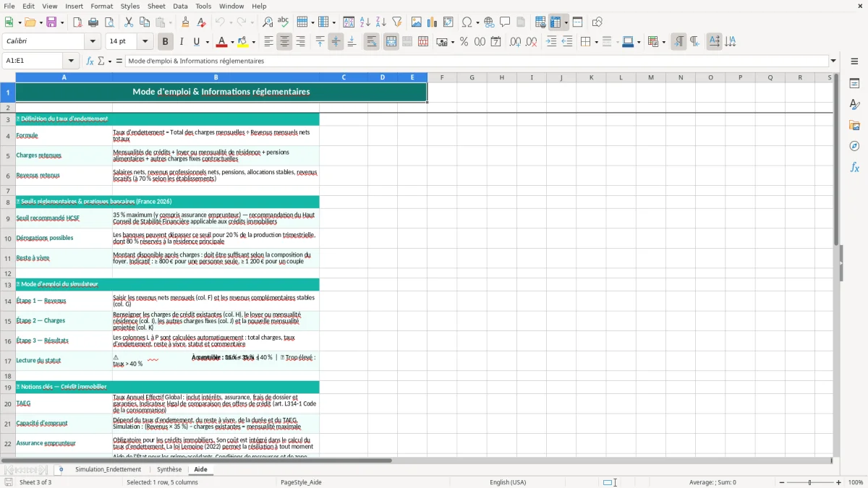The height and width of the screenshot is (488, 868).
Task: Open the sidebar Gallery
Action: [x=854, y=125]
